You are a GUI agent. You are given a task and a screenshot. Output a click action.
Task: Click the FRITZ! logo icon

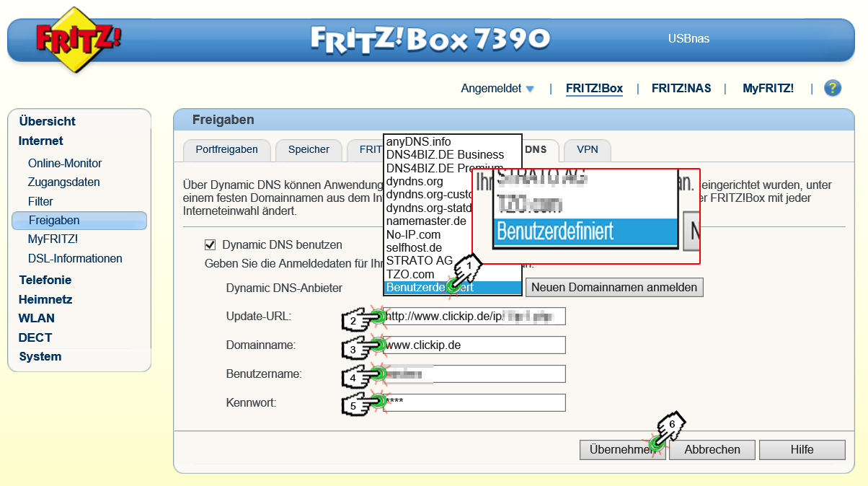point(78,40)
